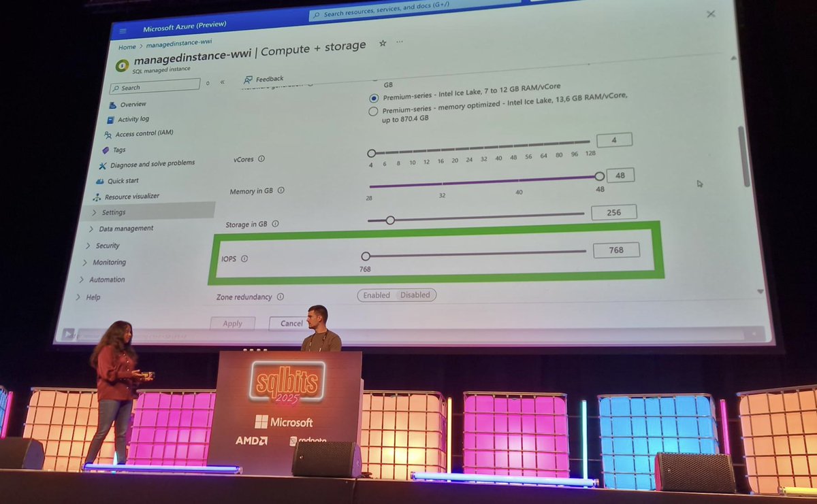Open the Azure portal hamburger menu

(x=123, y=31)
